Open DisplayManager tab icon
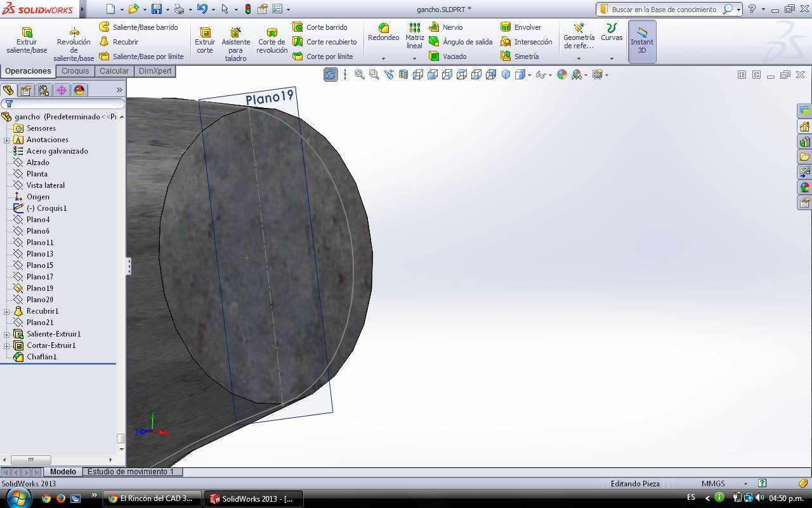The height and width of the screenshot is (508, 812). [x=79, y=90]
